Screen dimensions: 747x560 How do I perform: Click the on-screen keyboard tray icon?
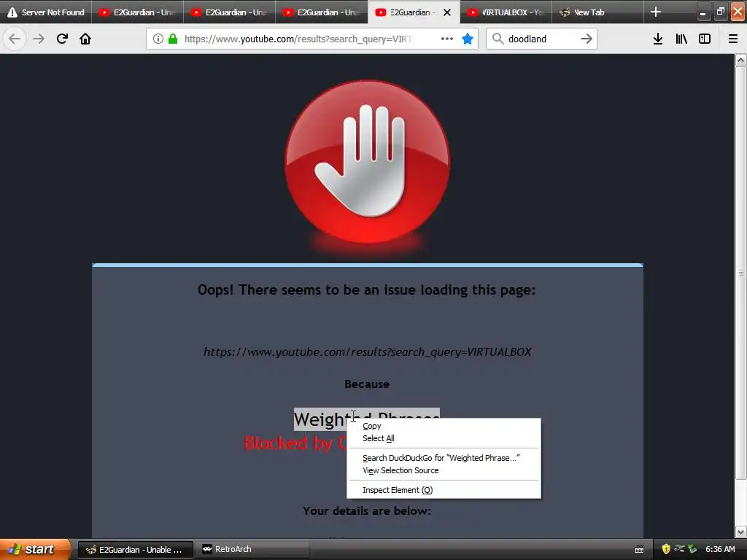pyautogui.click(x=639, y=550)
